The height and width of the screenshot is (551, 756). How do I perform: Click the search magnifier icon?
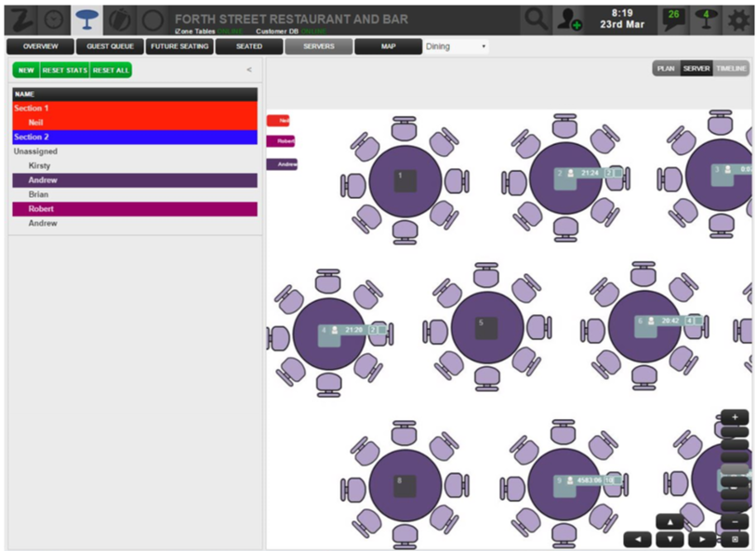coord(537,19)
